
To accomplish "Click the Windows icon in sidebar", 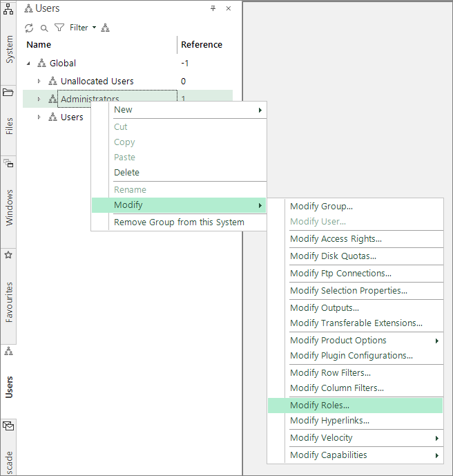I will pyautogui.click(x=8, y=163).
